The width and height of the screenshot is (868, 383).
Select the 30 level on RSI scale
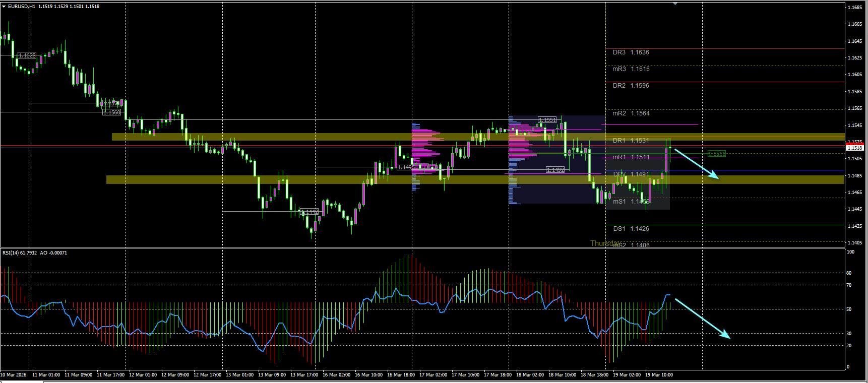[x=849, y=334]
